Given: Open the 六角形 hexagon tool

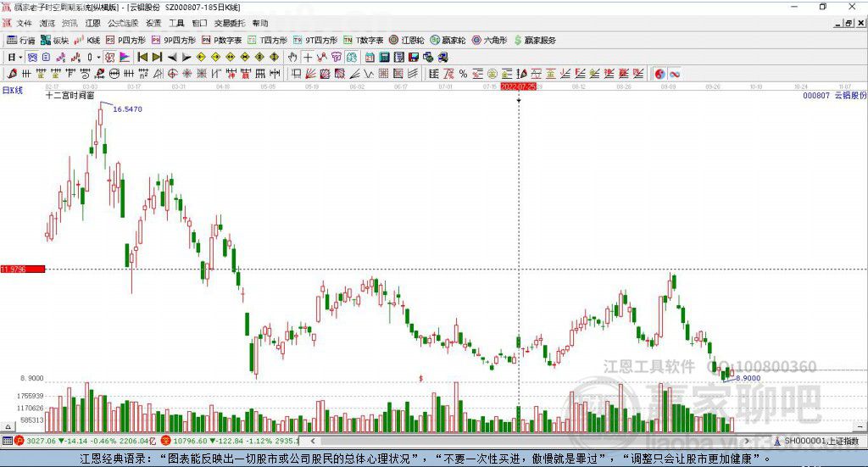Looking at the screenshot, I should click(x=489, y=41).
